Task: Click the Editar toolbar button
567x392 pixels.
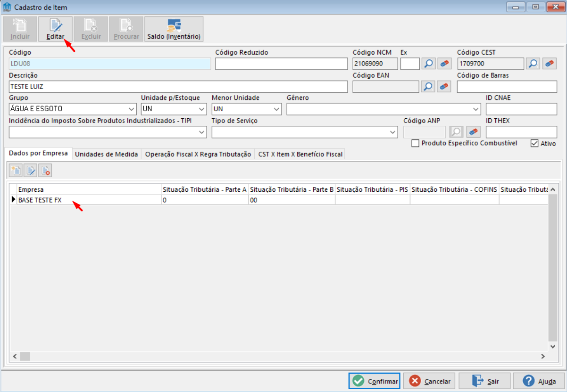Action: [56, 29]
